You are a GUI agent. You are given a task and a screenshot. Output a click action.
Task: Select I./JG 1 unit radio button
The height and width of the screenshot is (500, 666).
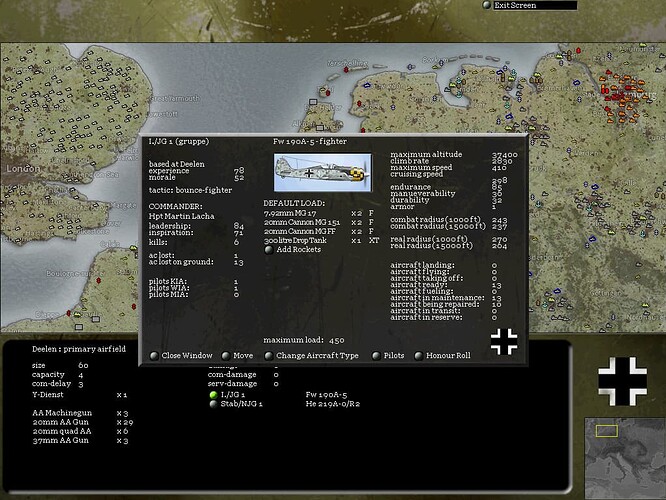pos(214,395)
